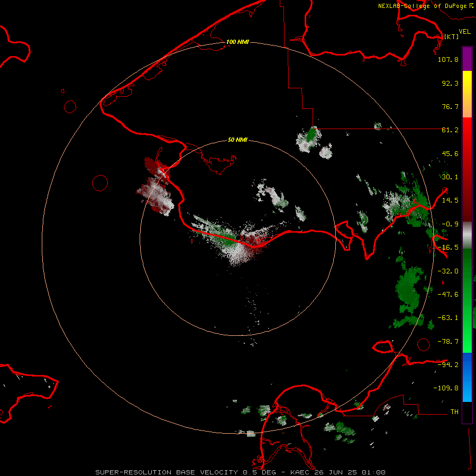The height and width of the screenshot is (476, 476).
Task: Select the -16.5 scale value
Action: (448, 248)
